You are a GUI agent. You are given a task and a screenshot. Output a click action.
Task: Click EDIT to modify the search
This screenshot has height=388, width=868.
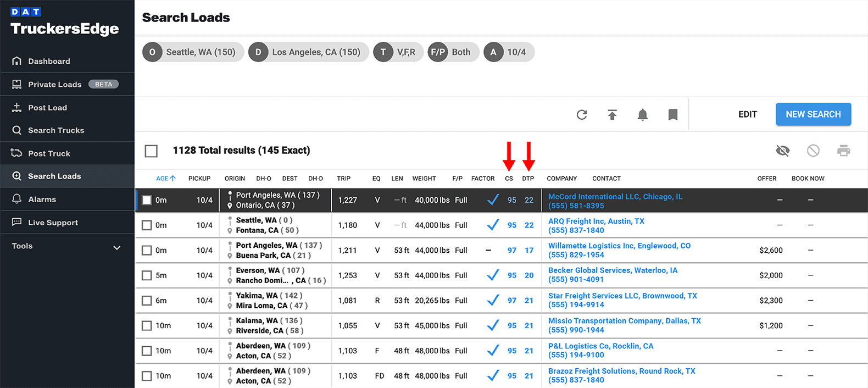coord(747,114)
